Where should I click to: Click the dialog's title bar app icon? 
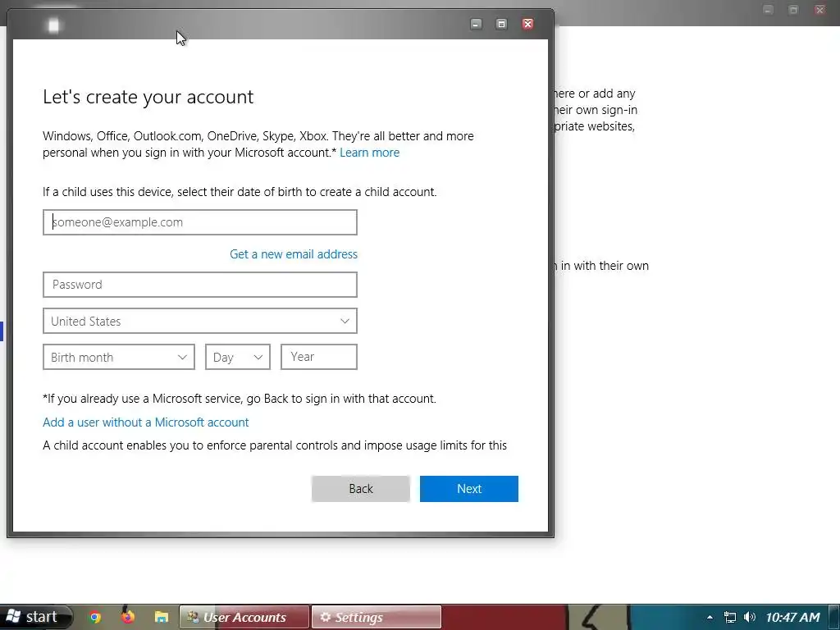(53, 25)
